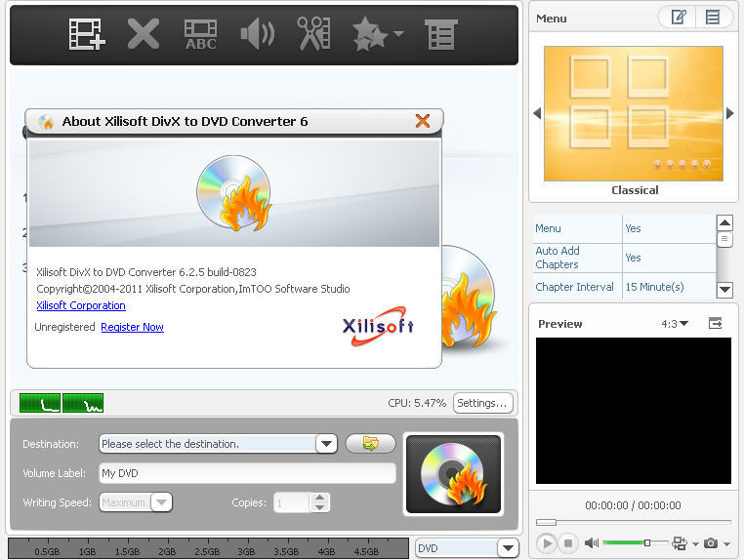The height and width of the screenshot is (560, 744).
Task: Open the Xilisoft Corporation link
Action: (81, 305)
